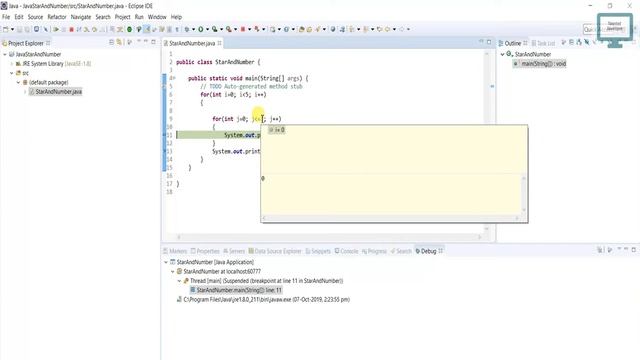
Task: Collapse the StarAndNumber [Java Application] node
Action: [166, 262]
